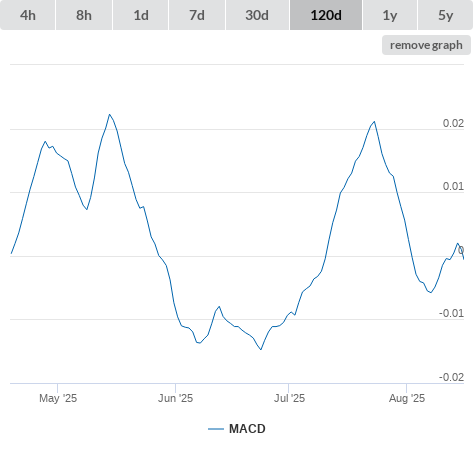Click the active 120d range tab
474x455 pixels.
[x=326, y=15]
